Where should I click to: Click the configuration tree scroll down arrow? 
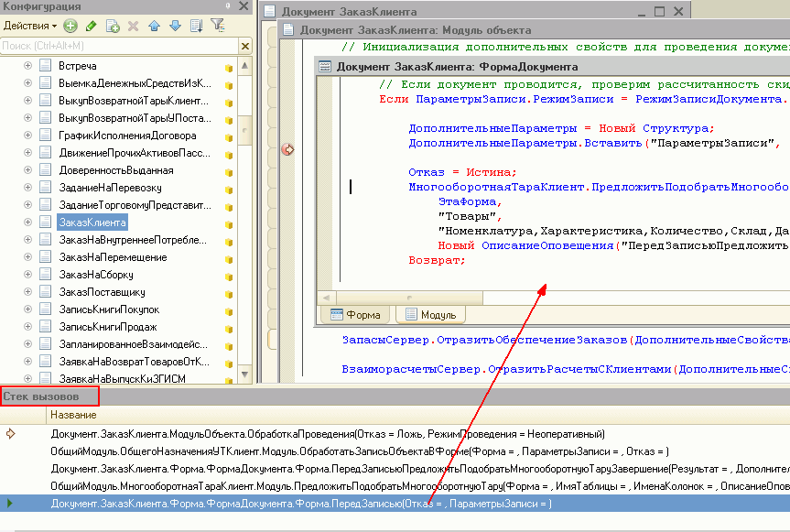(x=244, y=375)
